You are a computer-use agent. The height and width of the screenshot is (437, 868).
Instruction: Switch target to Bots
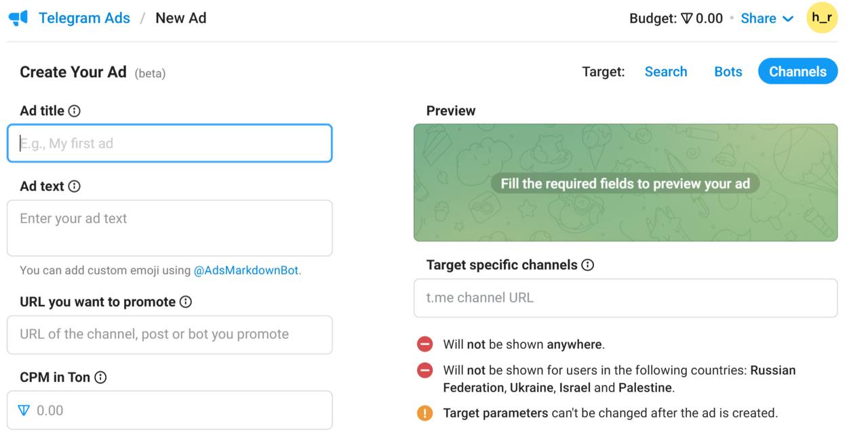tap(728, 72)
